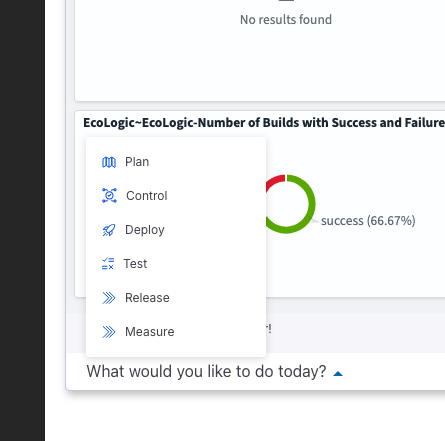Click the Release chevrons icon
This screenshot has height=441, width=445.
(109, 298)
